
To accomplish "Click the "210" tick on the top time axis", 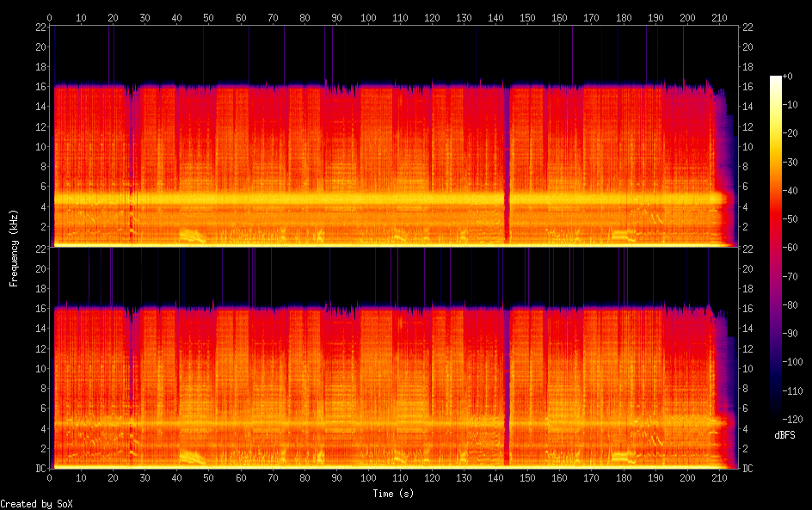I will click(719, 17).
